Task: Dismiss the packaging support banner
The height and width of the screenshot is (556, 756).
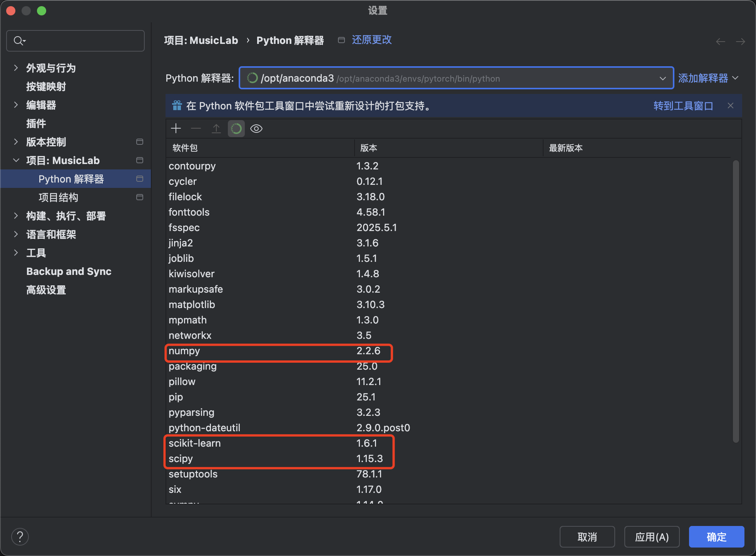Action: tap(731, 106)
